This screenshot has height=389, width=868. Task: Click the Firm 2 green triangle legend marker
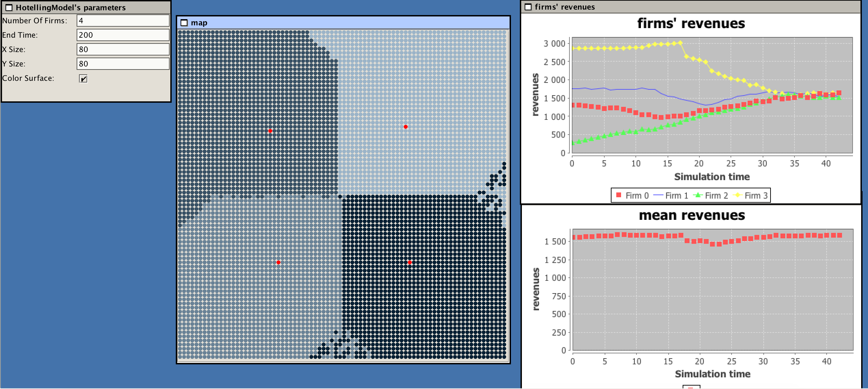click(x=698, y=195)
